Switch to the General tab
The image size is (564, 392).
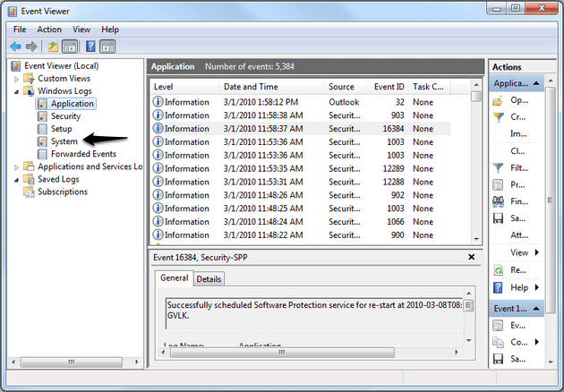(175, 278)
